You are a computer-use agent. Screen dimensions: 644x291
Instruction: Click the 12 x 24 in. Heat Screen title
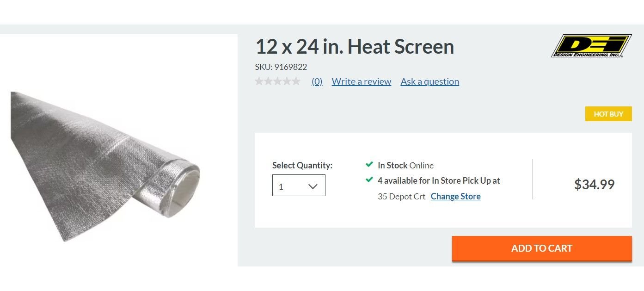pyautogui.click(x=354, y=47)
